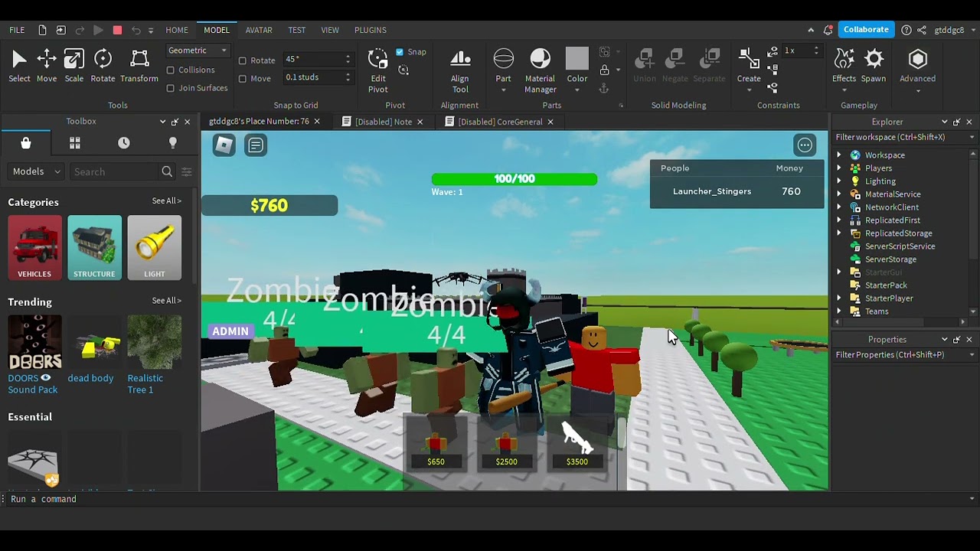This screenshot has width=980, height=551.
Task: Open the in-game chat window
Action: point(256,145)
